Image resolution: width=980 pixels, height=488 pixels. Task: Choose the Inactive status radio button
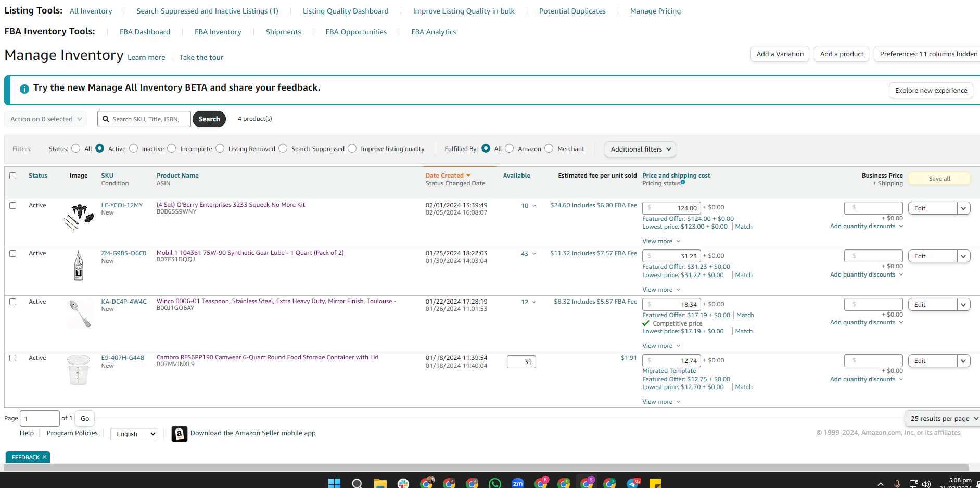[134, 148]
